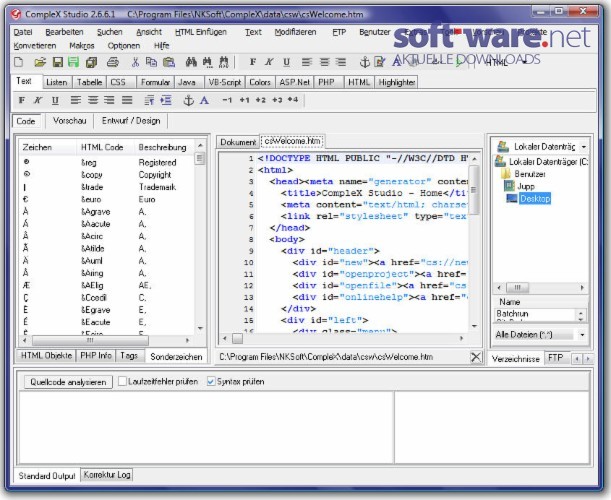This screenshot has width=611, height=500.
Task: Insert anchor with main toolbar anchor icon
Action: 364,62
